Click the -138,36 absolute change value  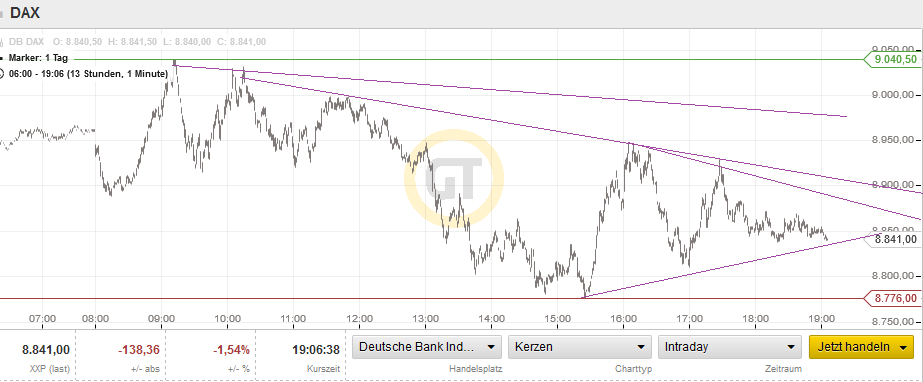tap(139, 350)
